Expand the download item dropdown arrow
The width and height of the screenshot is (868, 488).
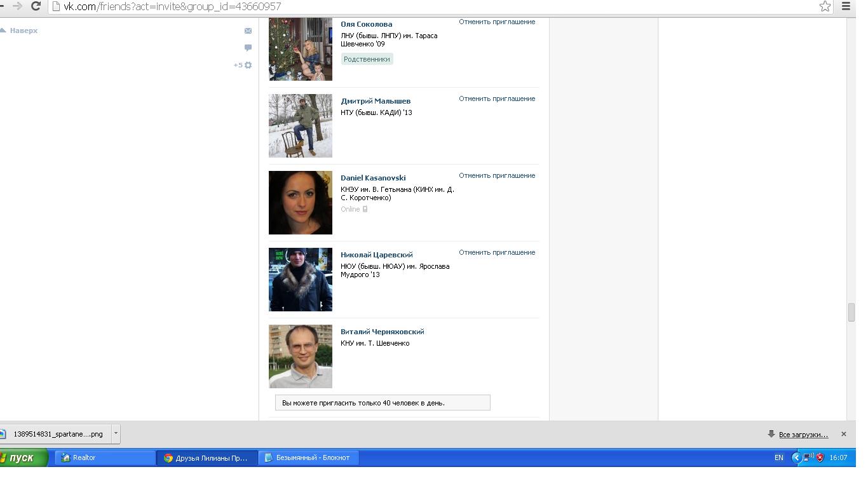coord(116,434)
